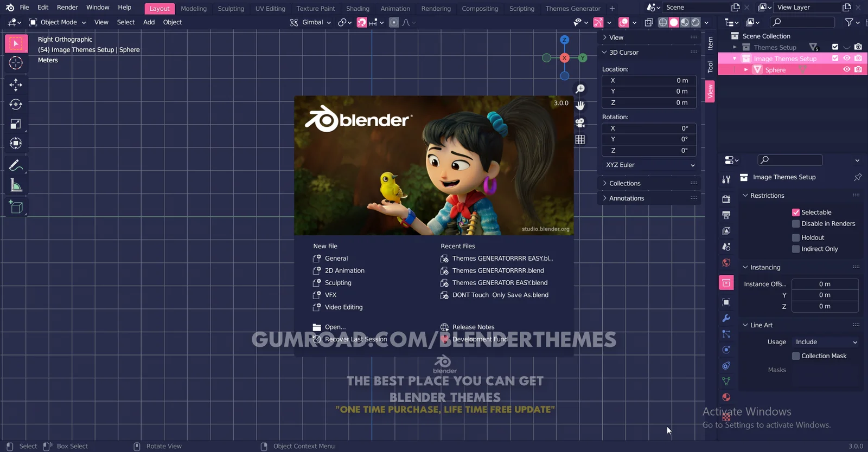
Task: Open the Particles properties tab
Action: (x=726, y=334)
